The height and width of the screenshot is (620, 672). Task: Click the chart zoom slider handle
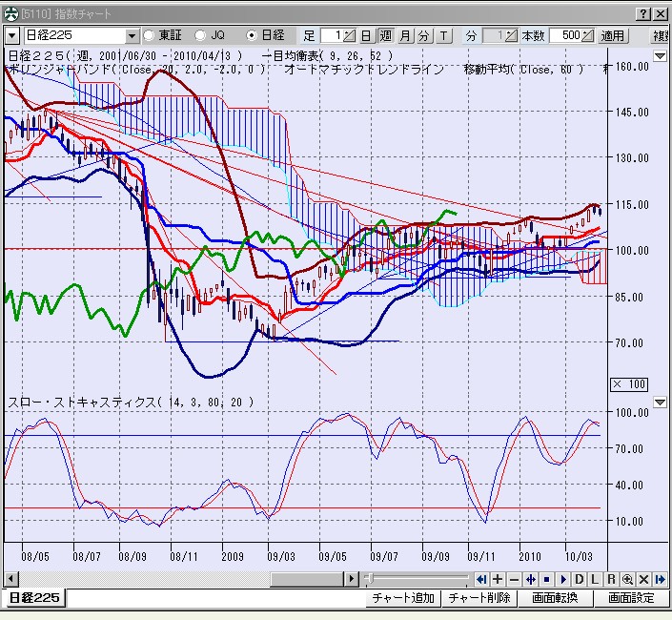(371, 579)
